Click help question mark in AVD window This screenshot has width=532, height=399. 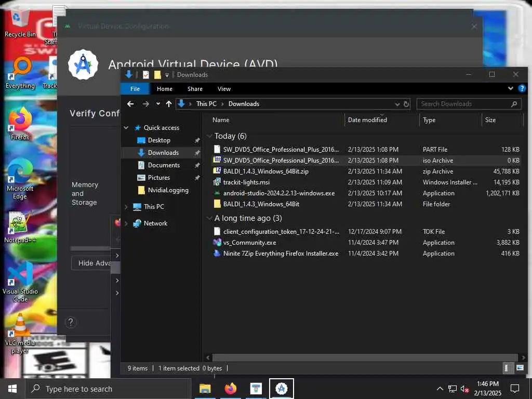(71, 322)
